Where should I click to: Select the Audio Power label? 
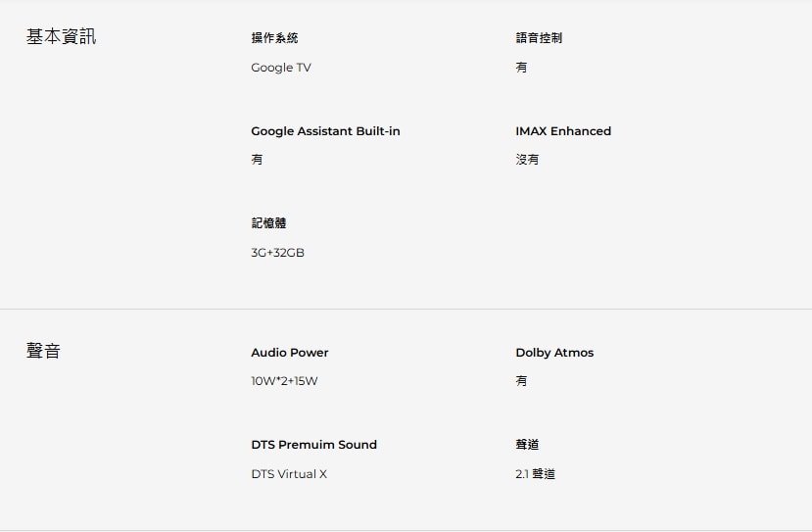[290, 353]
